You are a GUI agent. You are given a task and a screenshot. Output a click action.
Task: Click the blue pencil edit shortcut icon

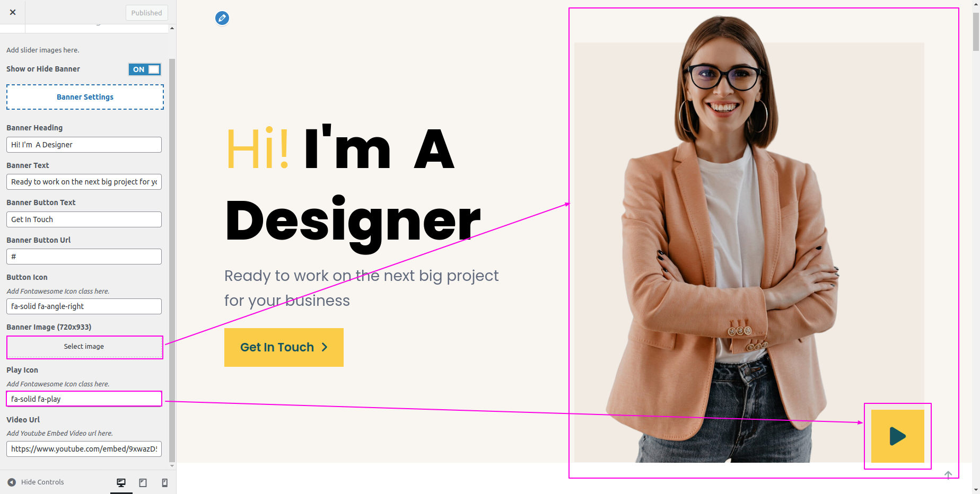[222, 19]
